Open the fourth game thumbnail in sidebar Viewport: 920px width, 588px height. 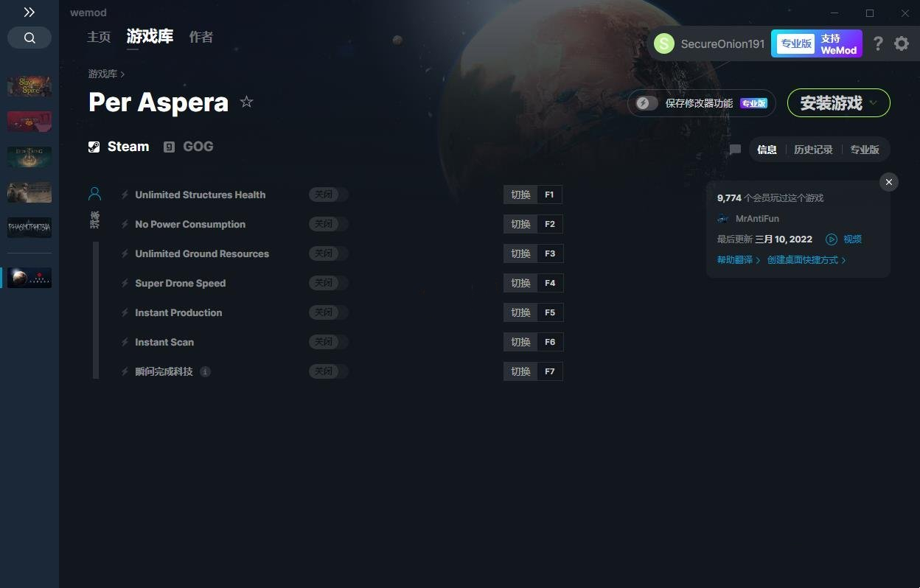(29, 192)
